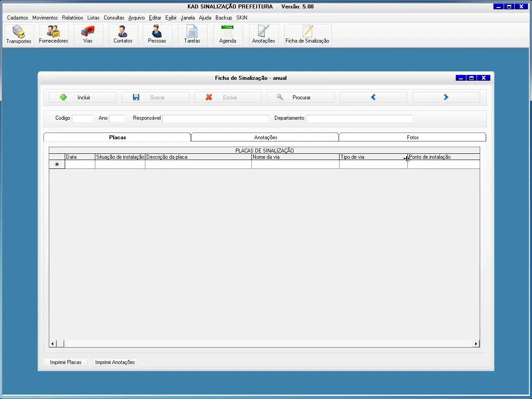Open the Transportes toolbar icon
532x399 pixels.
click(19, 35)
